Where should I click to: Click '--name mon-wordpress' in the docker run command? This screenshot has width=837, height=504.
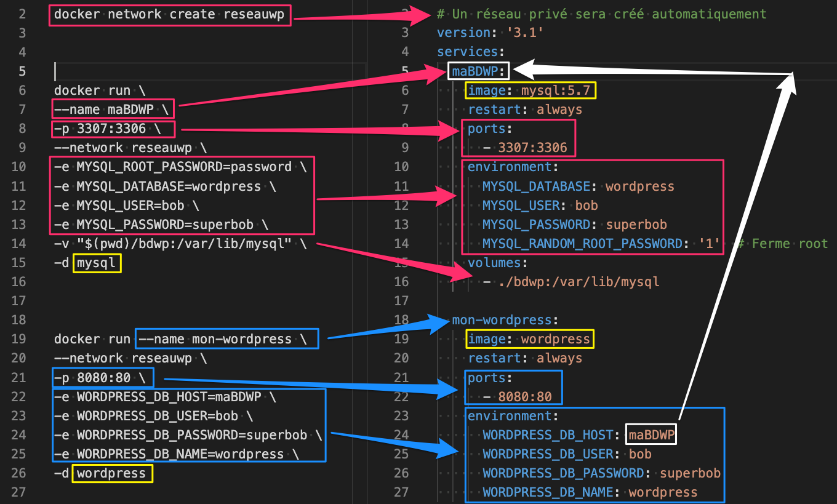[x=226, y=339]
